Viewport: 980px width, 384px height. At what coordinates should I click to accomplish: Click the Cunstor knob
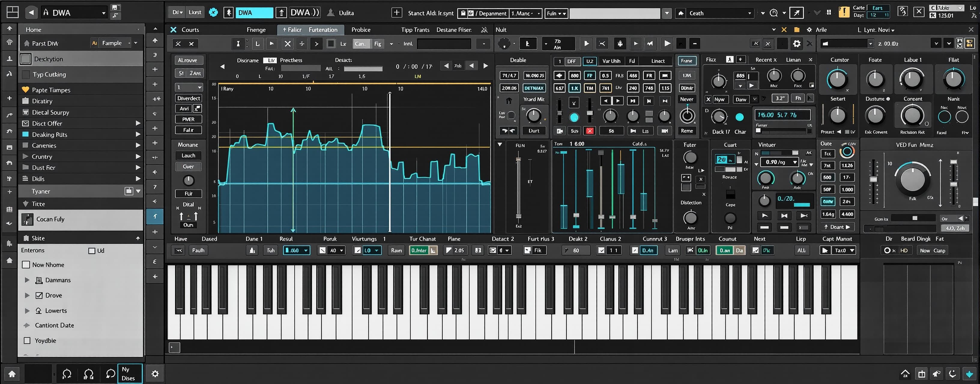click(x=837, y=79)
